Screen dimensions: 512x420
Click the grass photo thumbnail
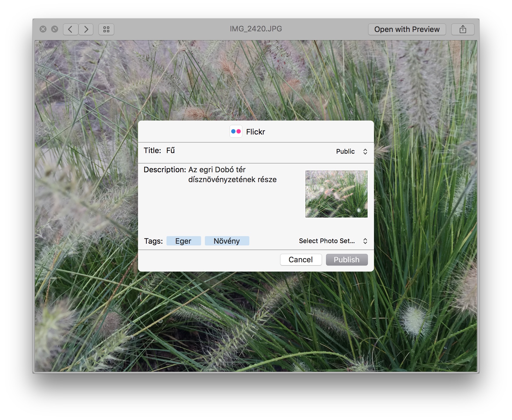click(x=336, y=194)
